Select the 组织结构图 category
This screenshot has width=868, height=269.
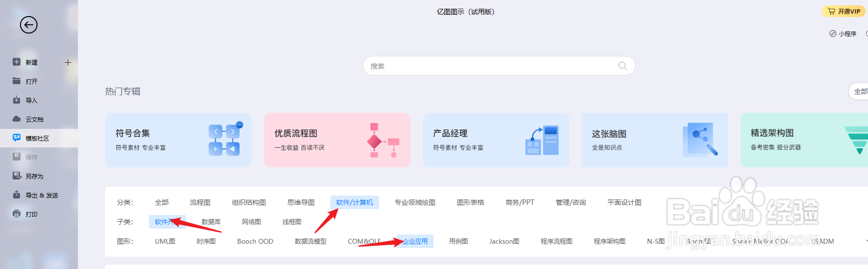[x=249, y=202]
